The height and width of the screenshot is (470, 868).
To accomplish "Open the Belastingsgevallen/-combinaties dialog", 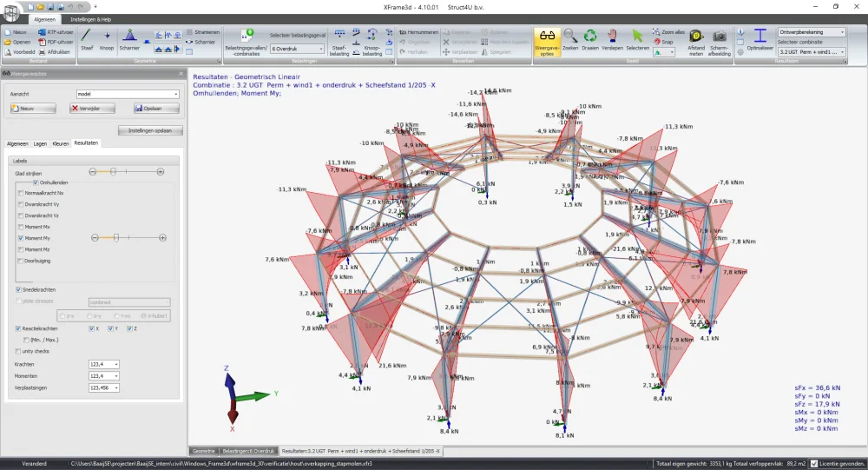I will pos(246,43).
